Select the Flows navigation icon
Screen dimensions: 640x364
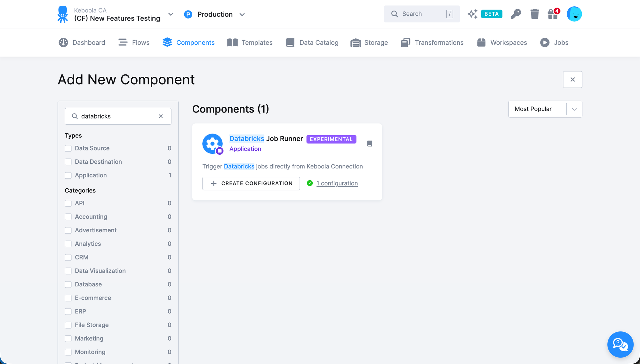click(x=123, y=42)
